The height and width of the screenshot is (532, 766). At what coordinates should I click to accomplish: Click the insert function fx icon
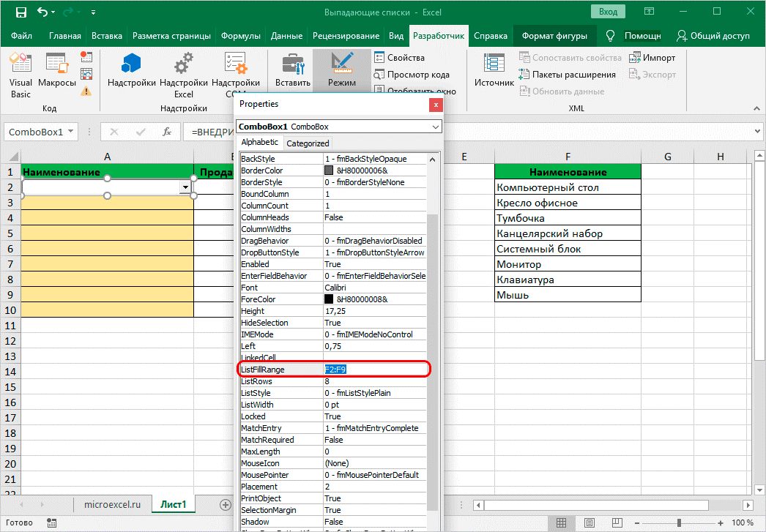click(x=167, y=132)
